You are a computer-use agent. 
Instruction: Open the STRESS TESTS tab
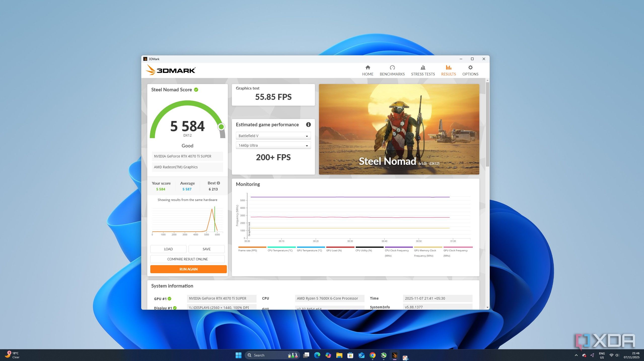coord(423,70)
